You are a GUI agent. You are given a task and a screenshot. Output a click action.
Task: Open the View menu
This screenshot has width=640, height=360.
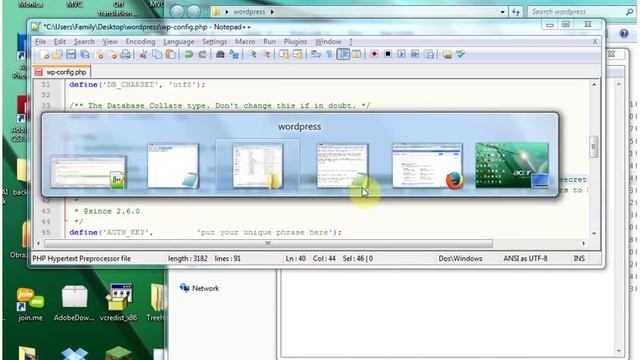pos(110,42)
